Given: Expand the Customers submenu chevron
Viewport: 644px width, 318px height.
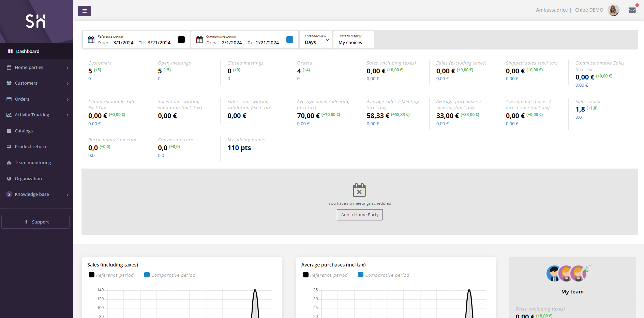Looking at the screenshot, I should click(x=67, y=83).
